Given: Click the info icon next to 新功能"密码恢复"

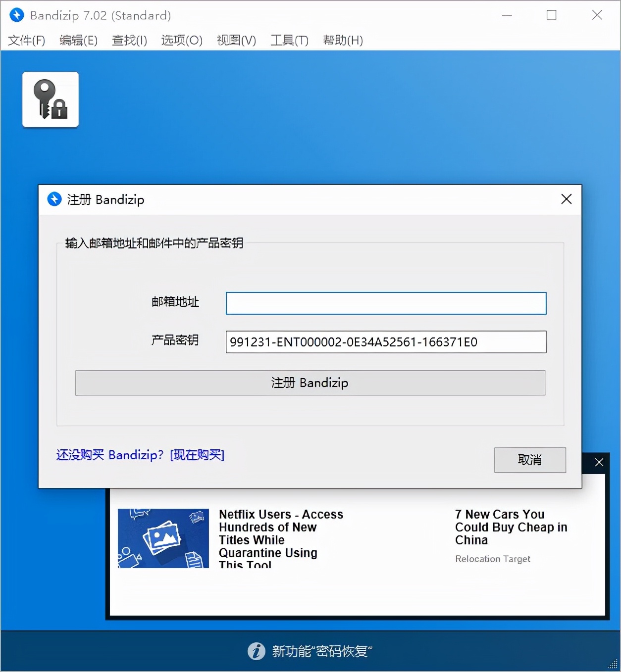Looking at the screenshot, I should 256,651.
